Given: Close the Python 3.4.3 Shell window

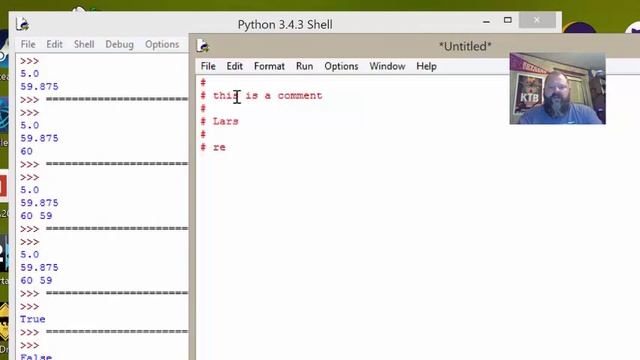Looking at the screenshot, I should click(537, 20).
